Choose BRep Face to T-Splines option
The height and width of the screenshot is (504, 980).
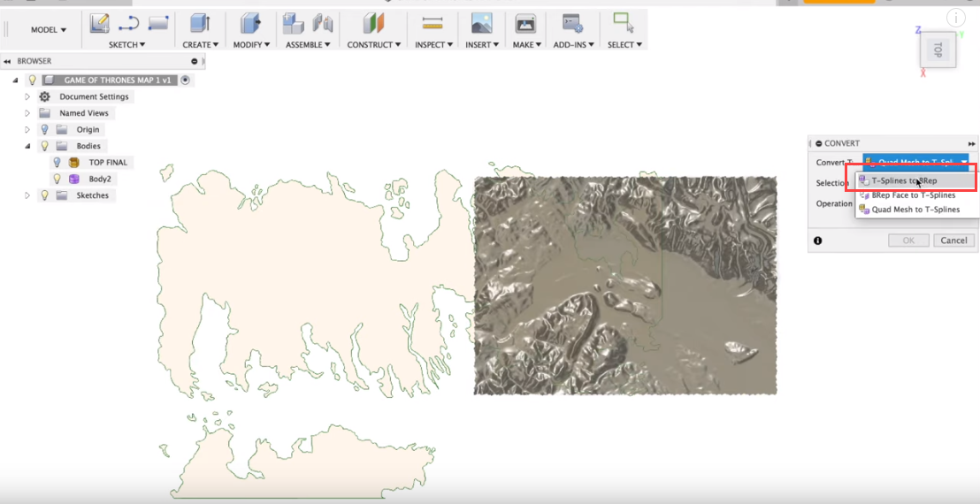click(915, 195)
